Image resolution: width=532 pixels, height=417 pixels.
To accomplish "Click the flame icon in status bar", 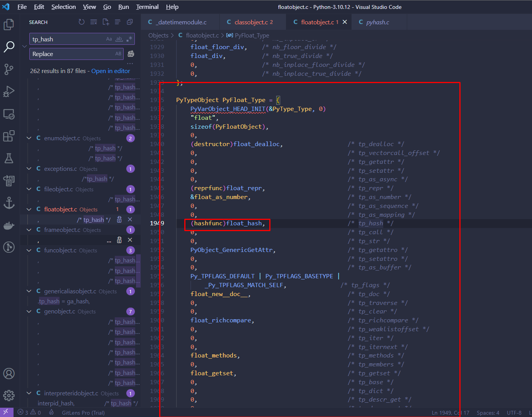I will pos(51,412).
